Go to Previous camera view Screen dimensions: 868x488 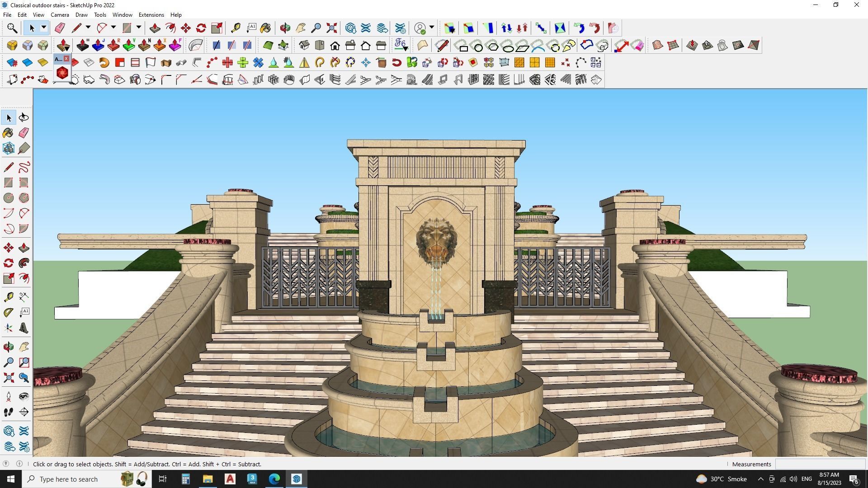point(24,378)
